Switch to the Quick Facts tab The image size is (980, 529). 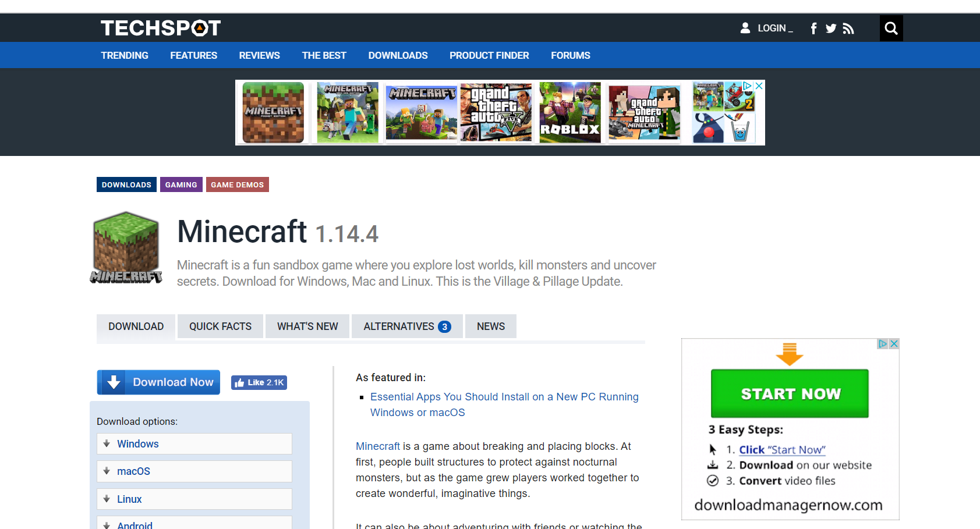tap(220, 326)
